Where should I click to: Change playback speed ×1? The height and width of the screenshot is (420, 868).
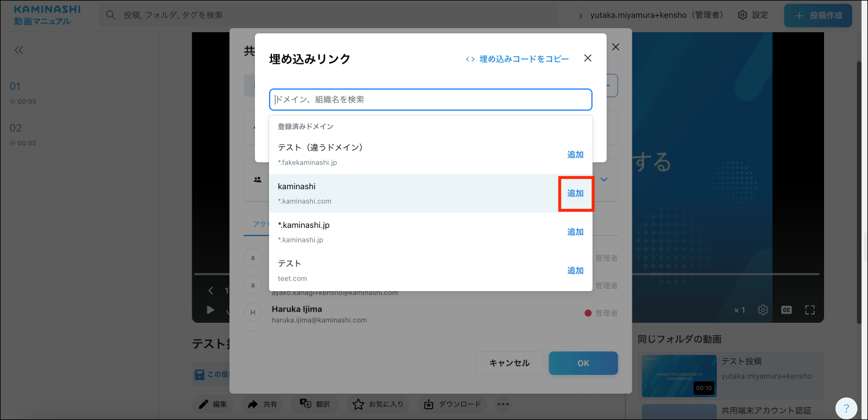pyautogui.click(x=740, y=310)
